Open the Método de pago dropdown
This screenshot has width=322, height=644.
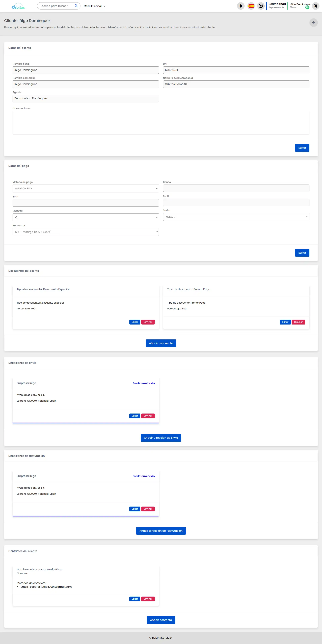(x=86, y=189)
